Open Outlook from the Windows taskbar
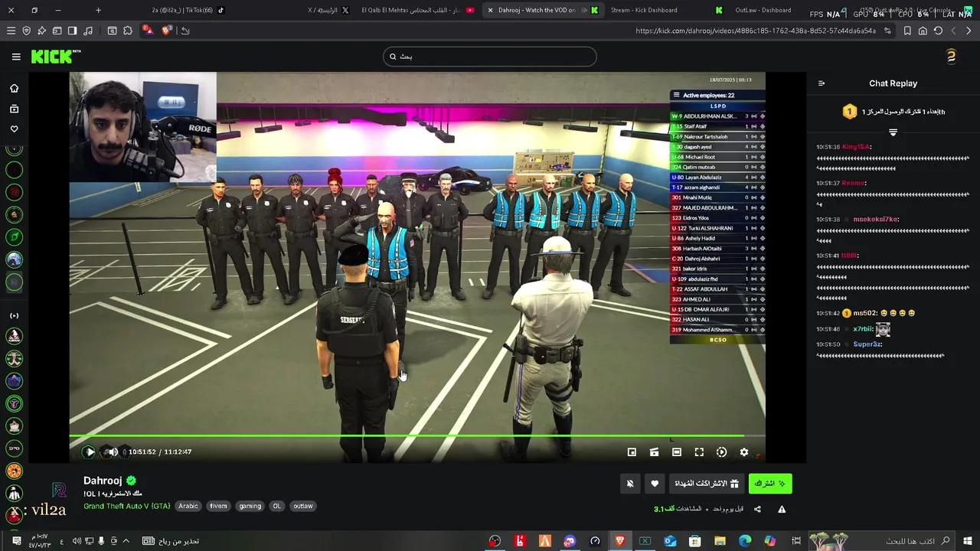The image size is (980, 551). 670,541
